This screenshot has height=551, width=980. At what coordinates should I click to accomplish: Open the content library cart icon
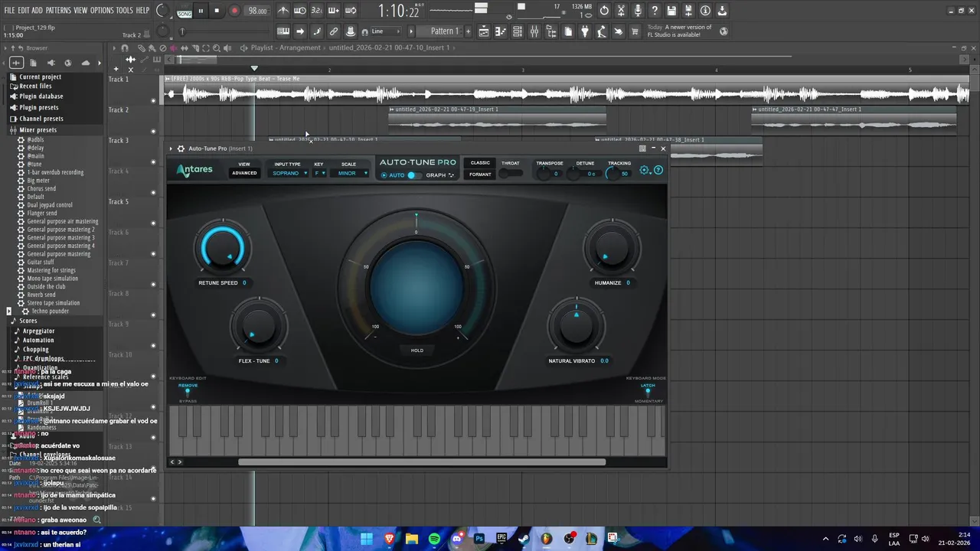[635, 31]
